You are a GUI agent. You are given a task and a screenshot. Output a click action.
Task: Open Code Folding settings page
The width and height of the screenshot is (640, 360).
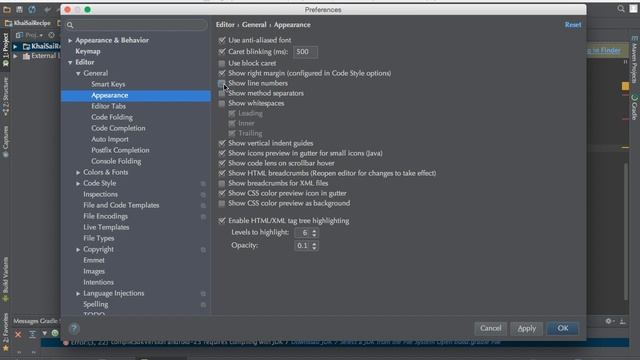click(112, 117)
